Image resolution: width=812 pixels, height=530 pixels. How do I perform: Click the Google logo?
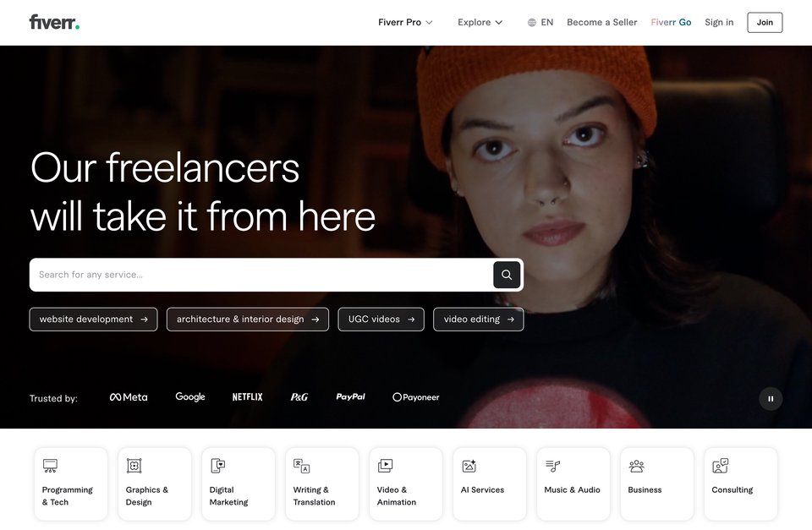[x=190, y=397]
